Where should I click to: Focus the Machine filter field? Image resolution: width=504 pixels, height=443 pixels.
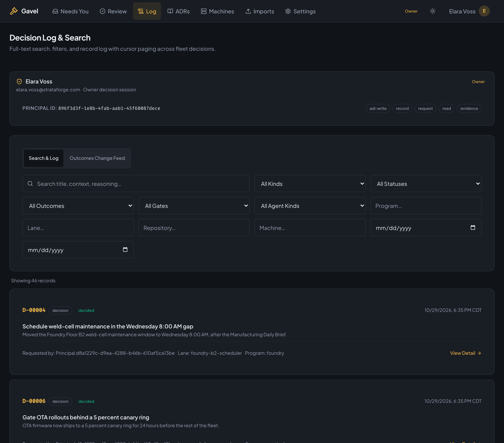click(x=310, y=228)
